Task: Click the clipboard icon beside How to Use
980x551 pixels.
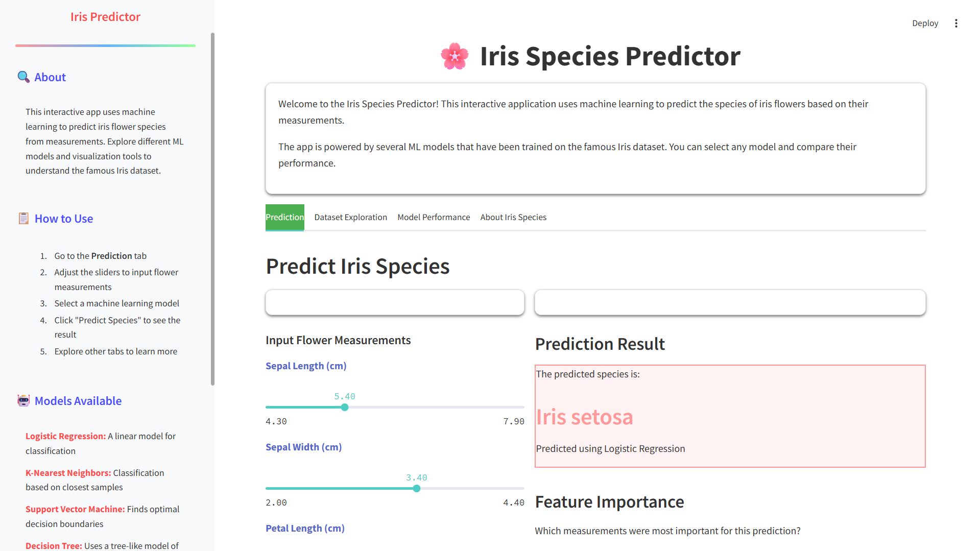Action: coord(23,219)
